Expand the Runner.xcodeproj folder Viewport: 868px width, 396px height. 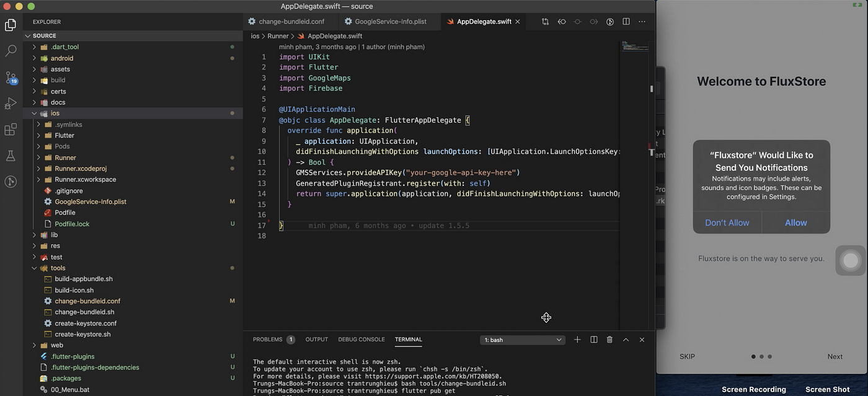coord(38,169)
